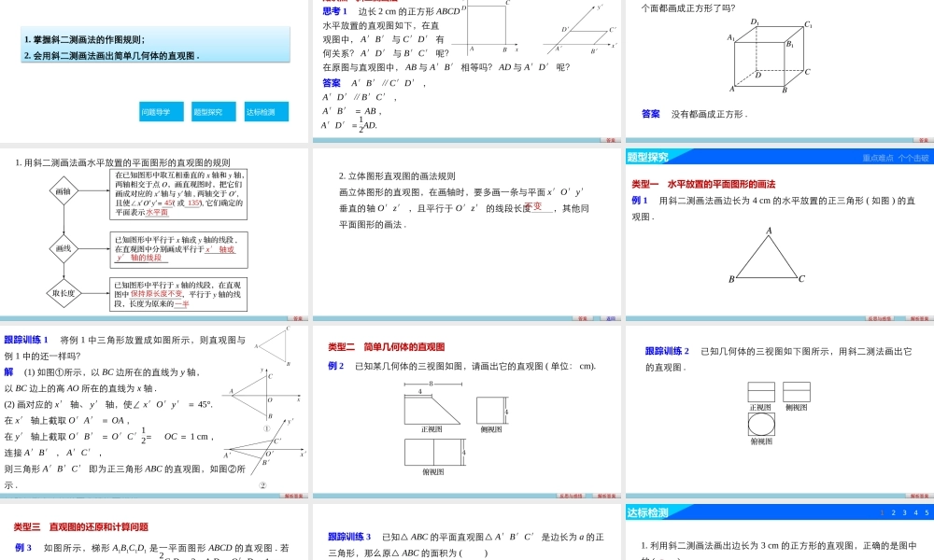The image size is (934, 560).
Task: Select the 例1 badge under 类型一
Action: pyautogui.click(x=641, y=198)
